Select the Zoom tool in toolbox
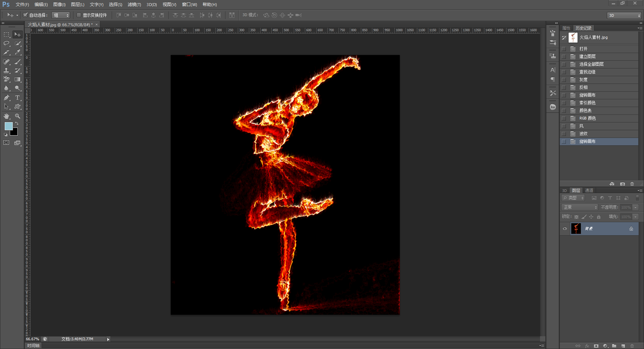 click(x=17, y=116)
